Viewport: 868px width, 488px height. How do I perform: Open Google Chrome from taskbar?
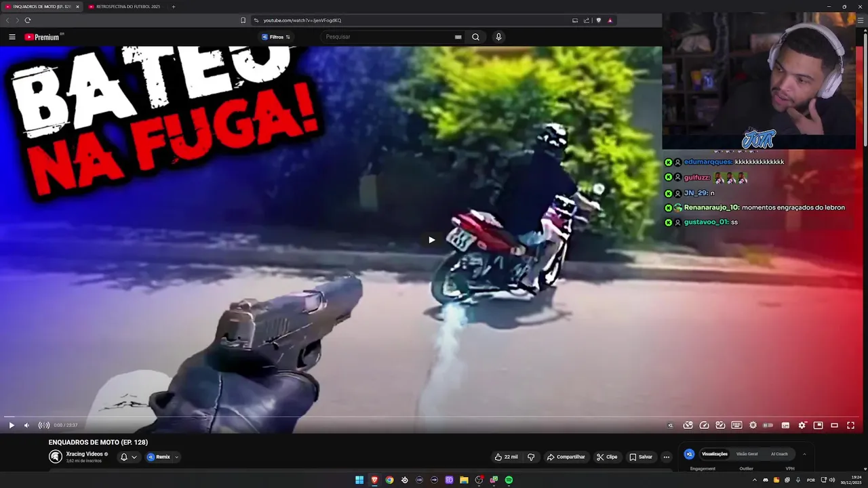coord(389,481)
